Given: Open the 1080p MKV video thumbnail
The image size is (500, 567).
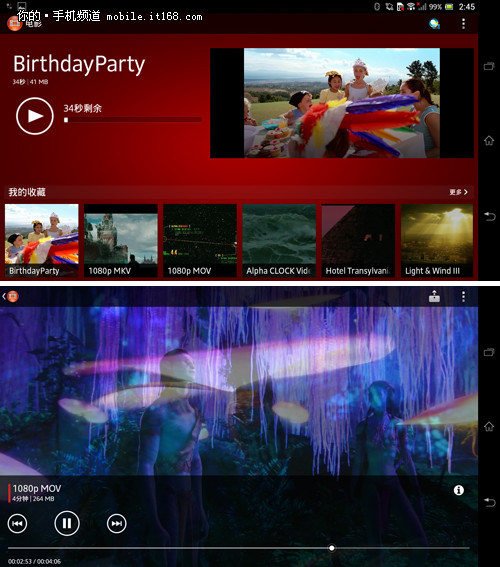Looking at the screenshot, I should [121, 240].
